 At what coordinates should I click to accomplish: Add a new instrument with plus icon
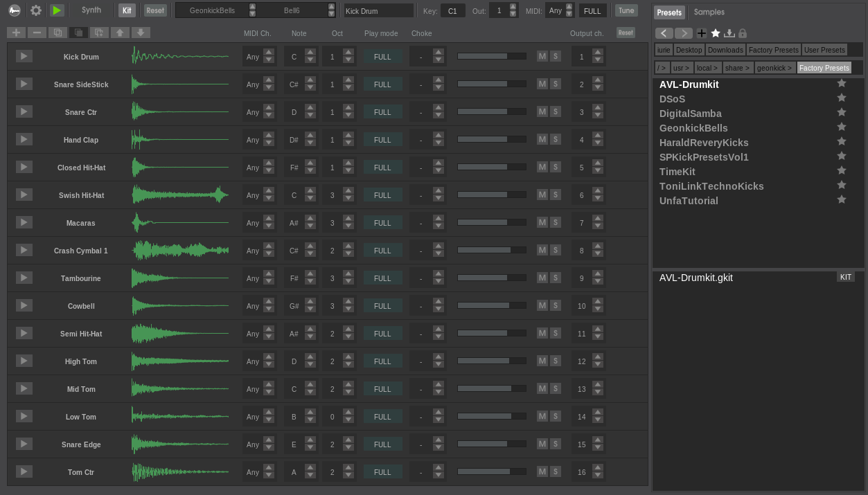[16, 33]
